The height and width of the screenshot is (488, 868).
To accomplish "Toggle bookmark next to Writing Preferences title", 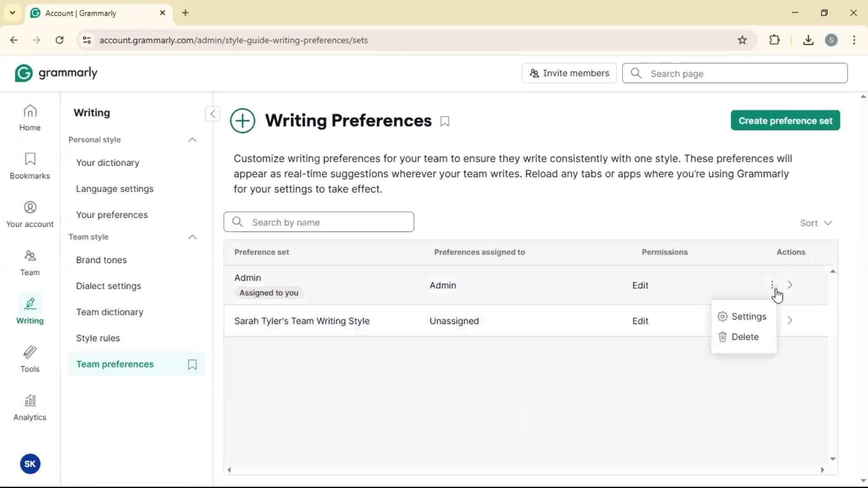I will coord(445,122).
